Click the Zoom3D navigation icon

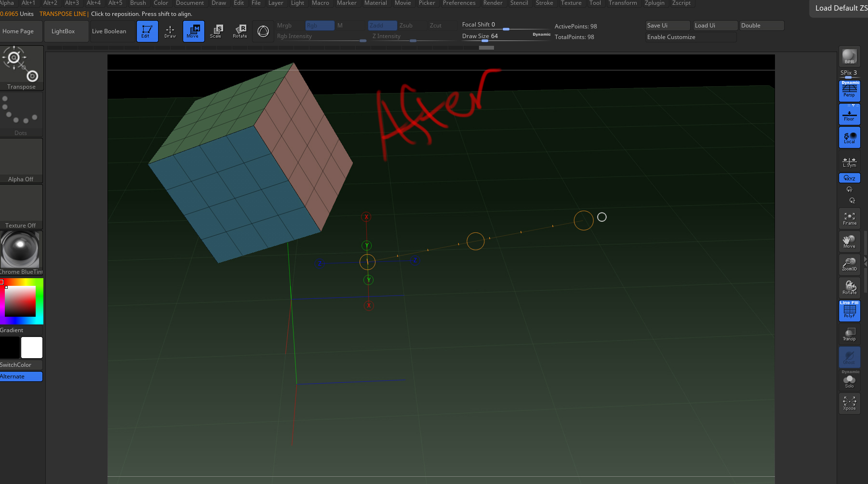pyautogui.click(x=849, y=265)
